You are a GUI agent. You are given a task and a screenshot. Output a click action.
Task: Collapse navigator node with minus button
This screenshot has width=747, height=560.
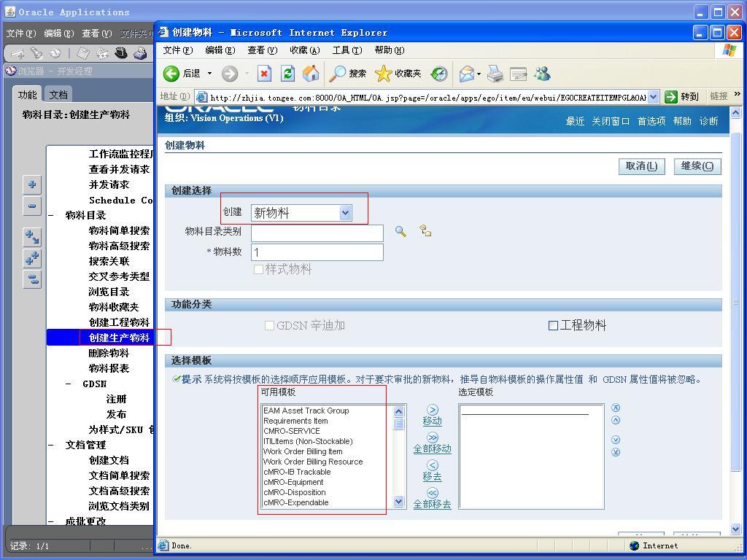click(32, 206)
